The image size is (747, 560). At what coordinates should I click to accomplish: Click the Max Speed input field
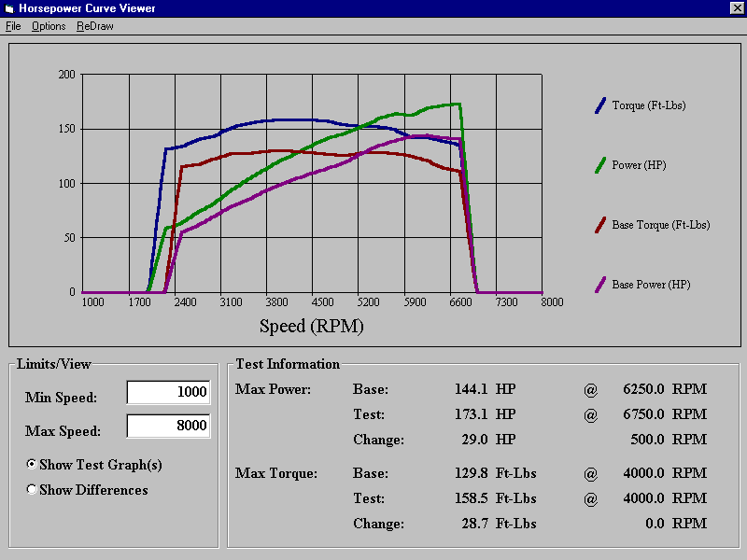click(x=168, y=427)
